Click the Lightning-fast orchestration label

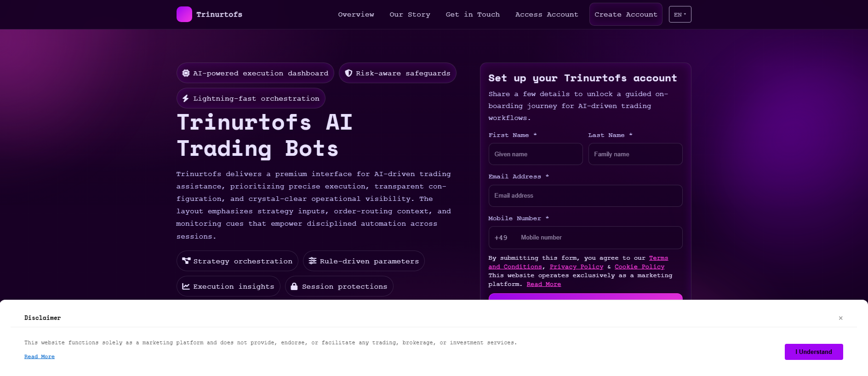coord(256,98)
